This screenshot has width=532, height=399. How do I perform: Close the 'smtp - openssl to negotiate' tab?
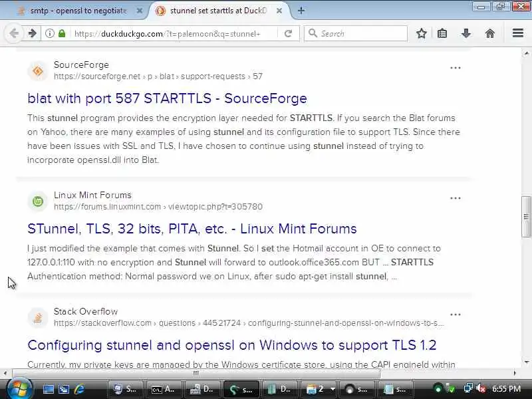[140, 11]
